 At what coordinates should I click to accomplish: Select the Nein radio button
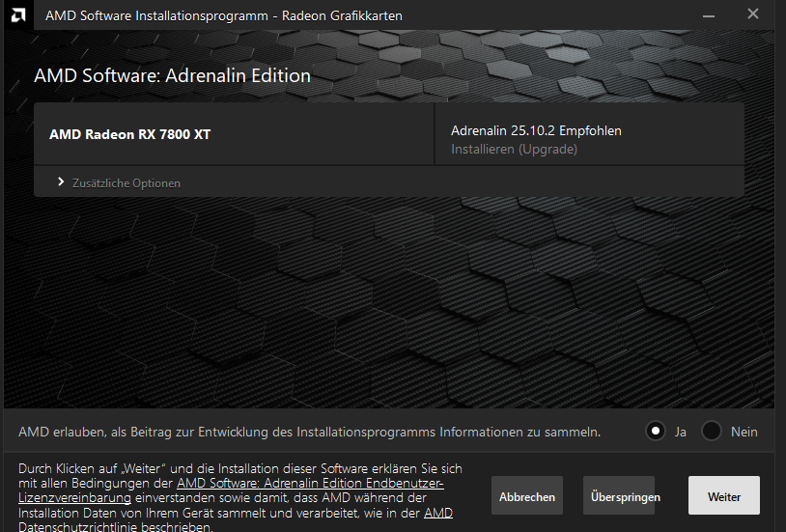click(x=712, y=432)
